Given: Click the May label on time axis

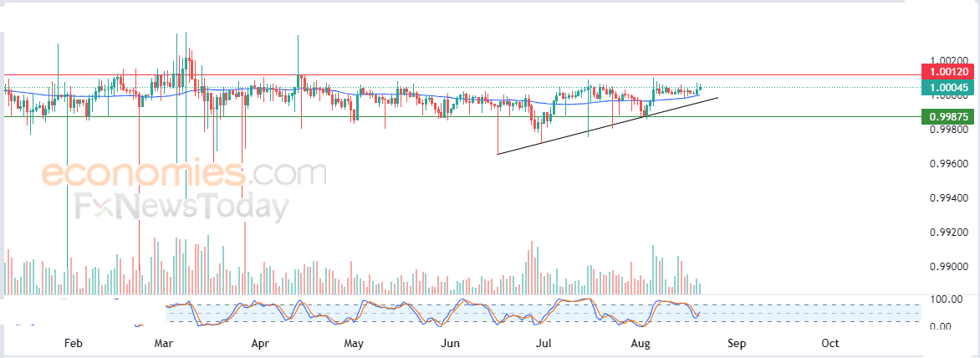Looking at the screenshot, I should (353, 344).
